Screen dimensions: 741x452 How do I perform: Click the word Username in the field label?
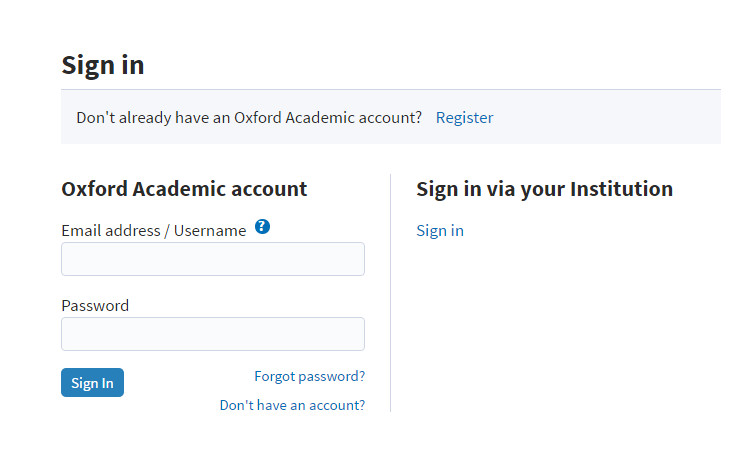(x=210, y=231)
